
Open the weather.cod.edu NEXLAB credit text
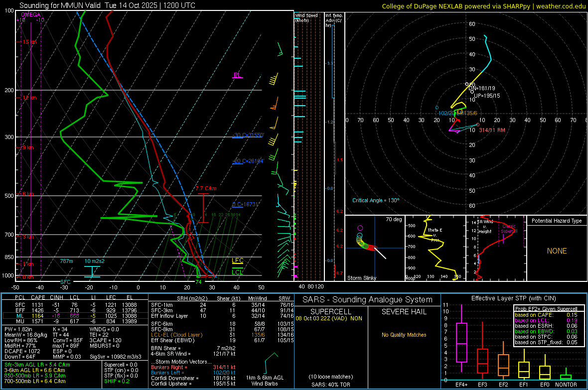[x=484, y=6]
